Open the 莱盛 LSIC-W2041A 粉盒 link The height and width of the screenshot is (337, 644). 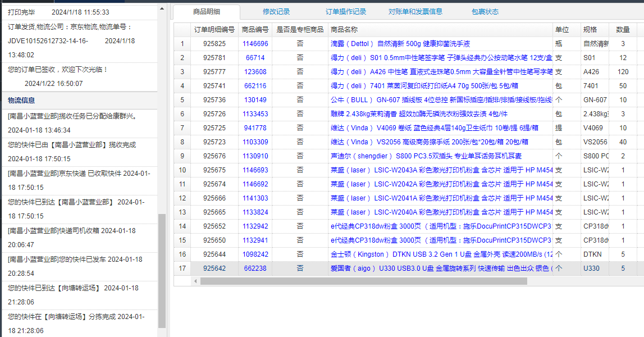click(441, 198)
